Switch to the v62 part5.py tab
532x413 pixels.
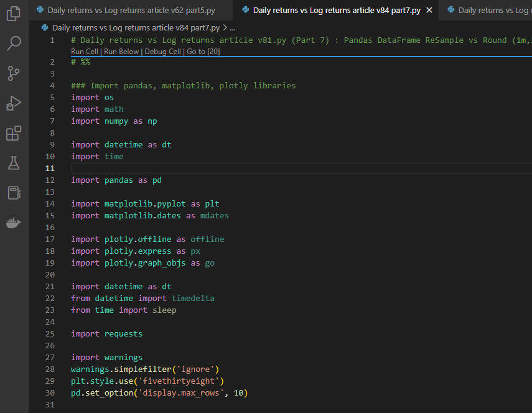pyautogui.click(x=131, y=10)
